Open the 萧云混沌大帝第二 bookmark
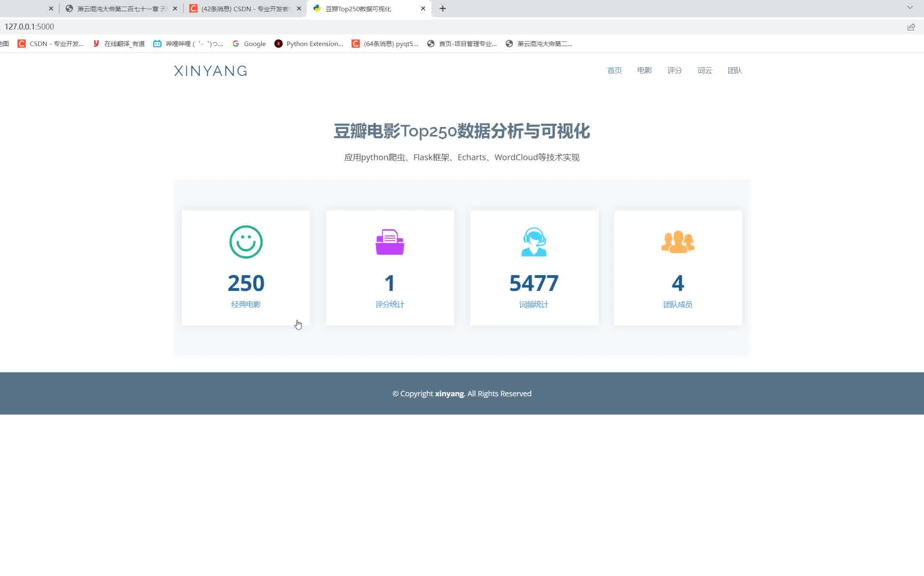 (539, 44)
